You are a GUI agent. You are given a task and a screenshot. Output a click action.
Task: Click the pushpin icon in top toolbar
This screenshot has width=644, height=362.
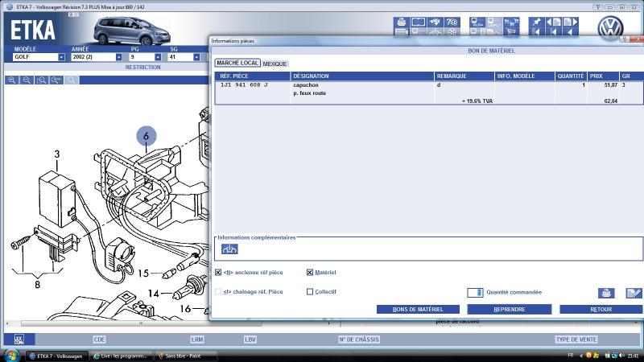tap(536, 23)
